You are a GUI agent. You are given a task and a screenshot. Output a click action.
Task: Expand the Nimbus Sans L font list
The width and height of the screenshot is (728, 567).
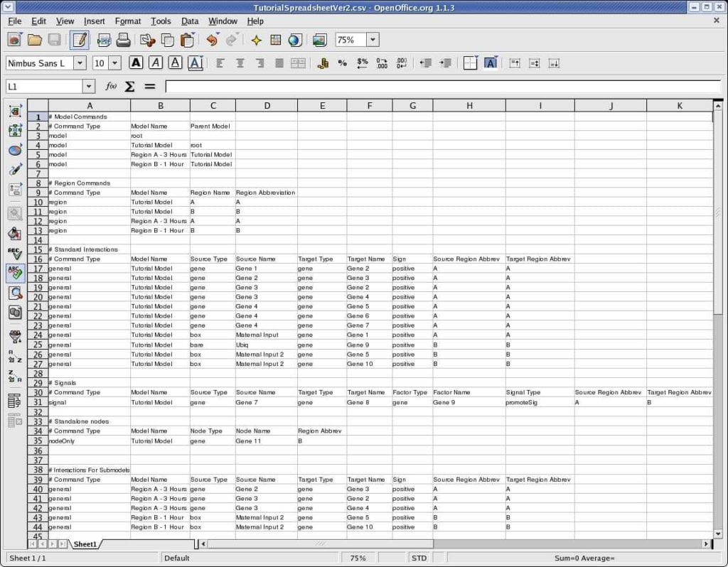tap(80, 63)
